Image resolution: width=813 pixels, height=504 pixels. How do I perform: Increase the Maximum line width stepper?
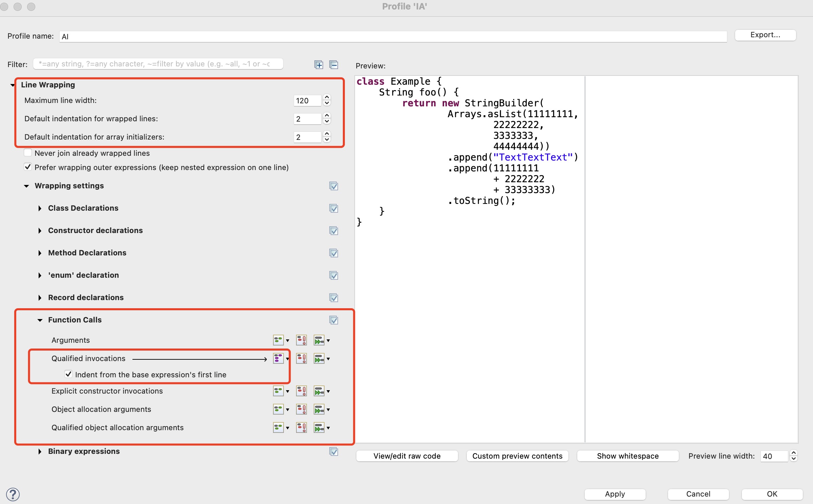[x=327, y=97]
